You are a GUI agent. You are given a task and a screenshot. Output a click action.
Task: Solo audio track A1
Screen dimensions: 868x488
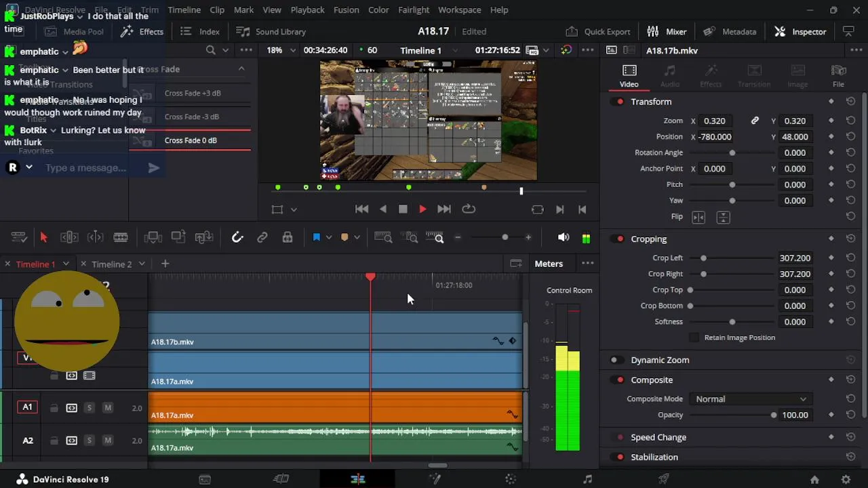click(89, 408)
